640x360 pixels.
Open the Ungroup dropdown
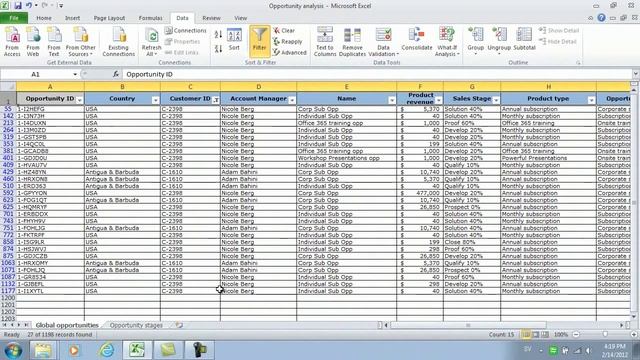point(499,51)
